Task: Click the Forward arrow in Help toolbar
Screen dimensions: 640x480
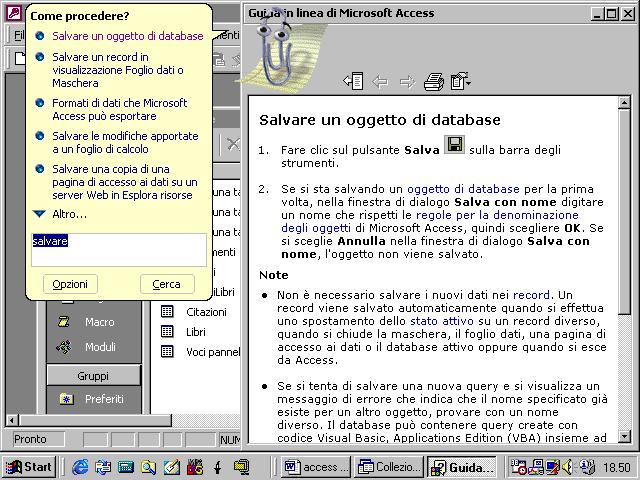Action: pyautogui.click(x=407, y=82)
